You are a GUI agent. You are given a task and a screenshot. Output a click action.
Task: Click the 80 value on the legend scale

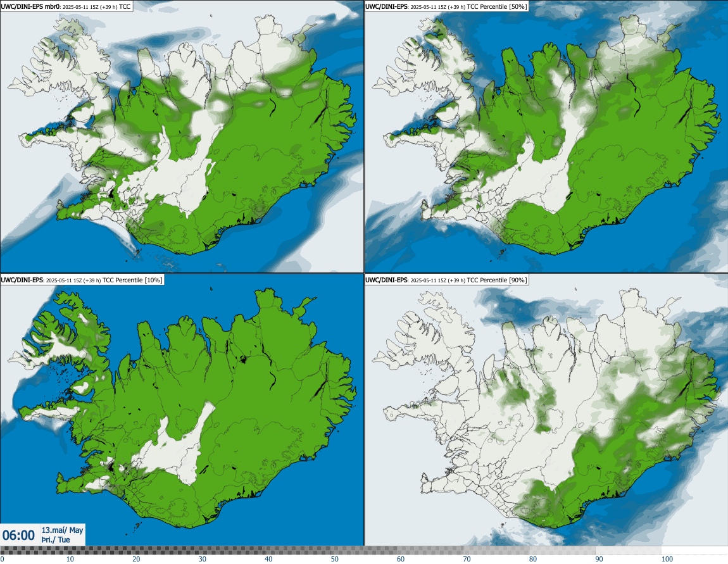[533, 559]
